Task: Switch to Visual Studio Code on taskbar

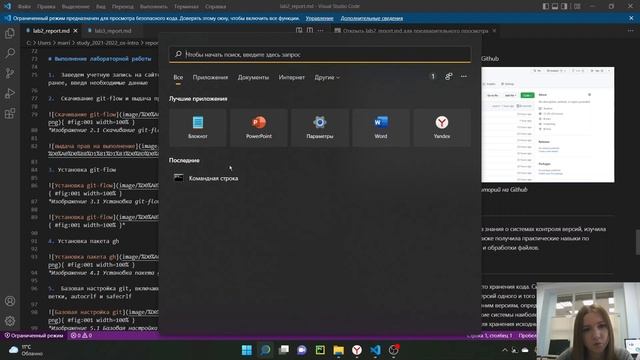Action: tap(376, 350)
